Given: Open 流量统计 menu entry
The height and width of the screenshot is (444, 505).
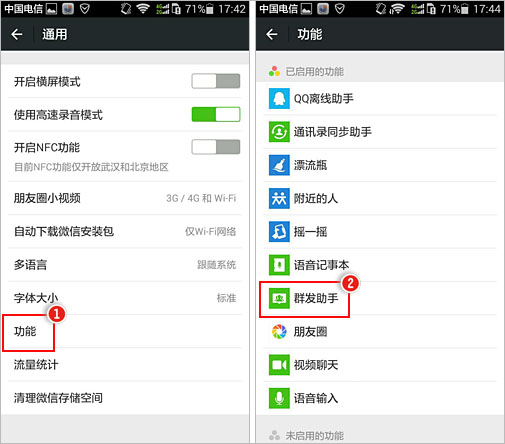Looking at the screenshot, I should (125, 365).
